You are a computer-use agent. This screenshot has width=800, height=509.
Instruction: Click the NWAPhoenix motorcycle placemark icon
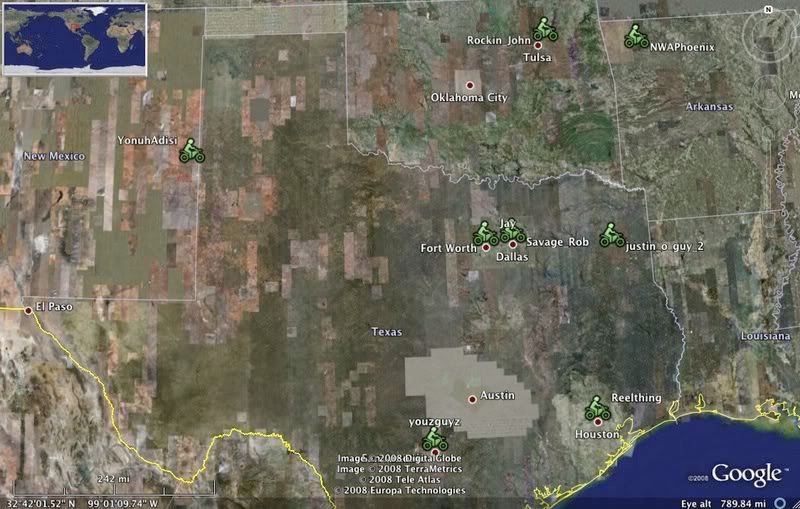[x=636, y=37]
